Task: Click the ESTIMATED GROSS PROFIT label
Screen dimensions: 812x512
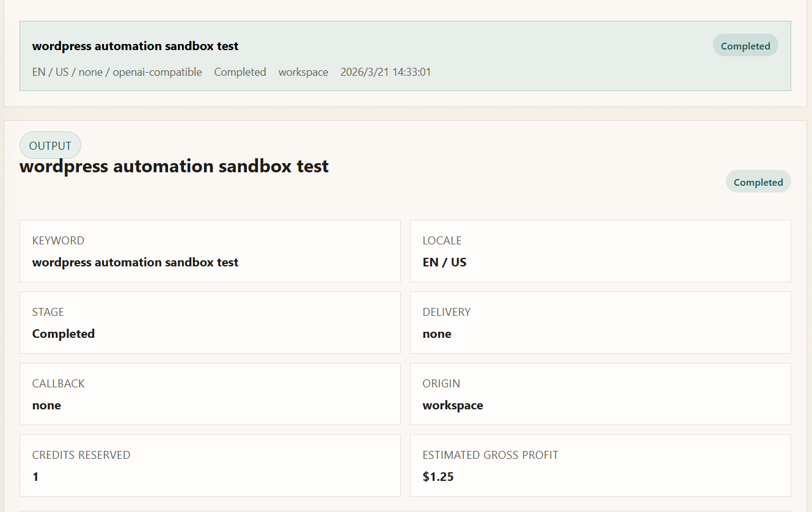Action: pyautogui.click(x=491, y=455)
